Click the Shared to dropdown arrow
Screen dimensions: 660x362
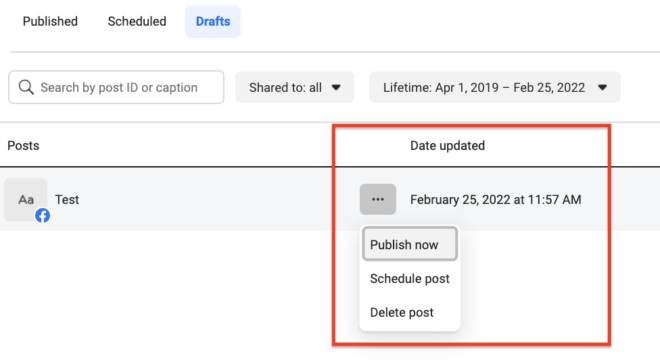tap(336, 88)
